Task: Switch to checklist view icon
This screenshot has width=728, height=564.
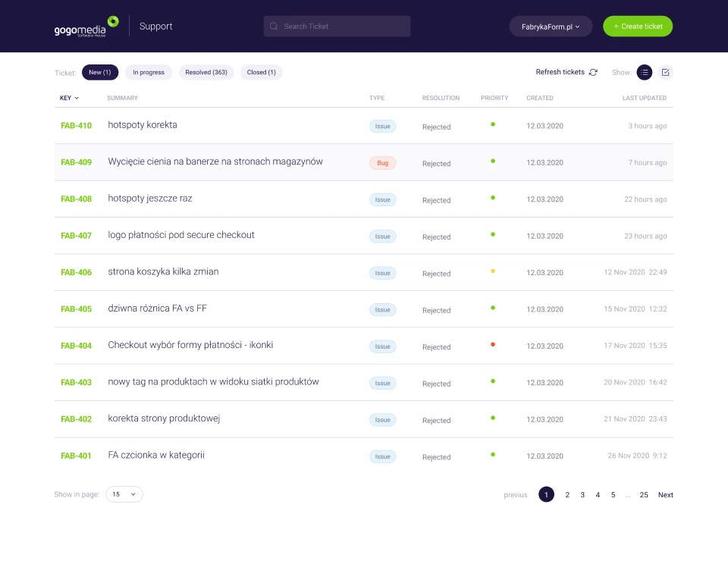Action: (x=665, y=73)
